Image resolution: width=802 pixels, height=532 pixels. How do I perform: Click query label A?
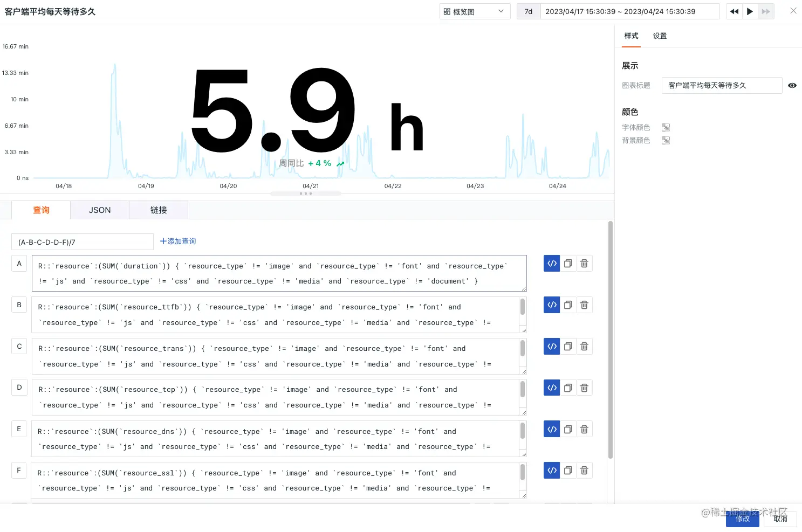pyautogui.click(x=19, y=264)
